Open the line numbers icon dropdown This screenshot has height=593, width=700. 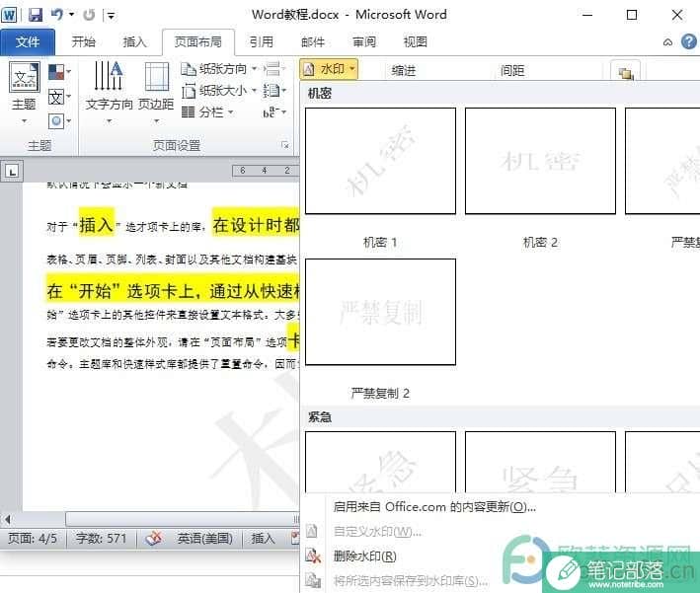pos(274,91)
